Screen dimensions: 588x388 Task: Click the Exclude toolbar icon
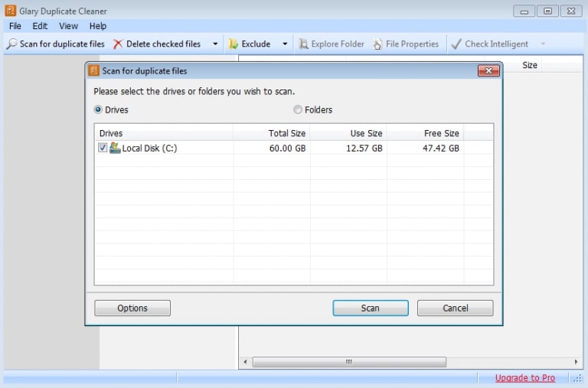pyautogui.click(x=234, y=44)
